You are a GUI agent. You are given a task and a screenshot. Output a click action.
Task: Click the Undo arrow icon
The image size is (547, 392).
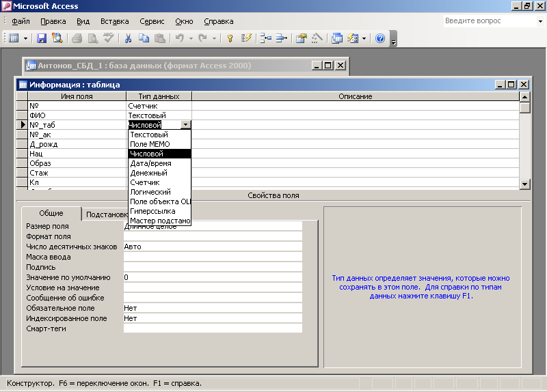pos(180,38)
